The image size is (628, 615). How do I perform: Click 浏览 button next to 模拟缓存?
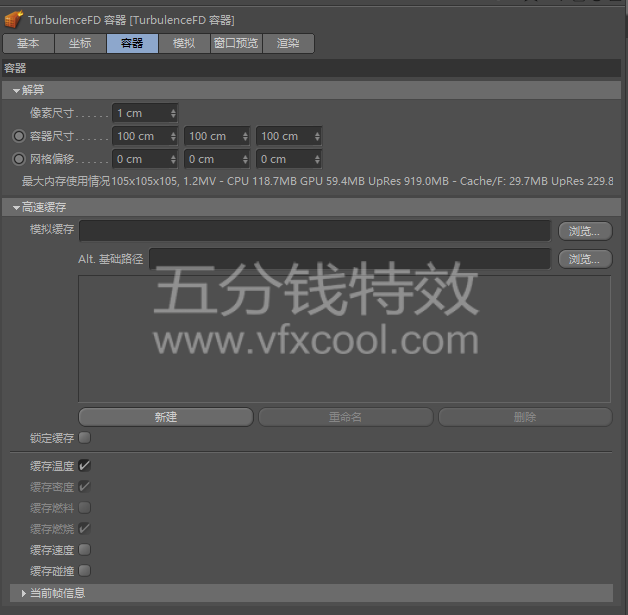tap(584, 231)
